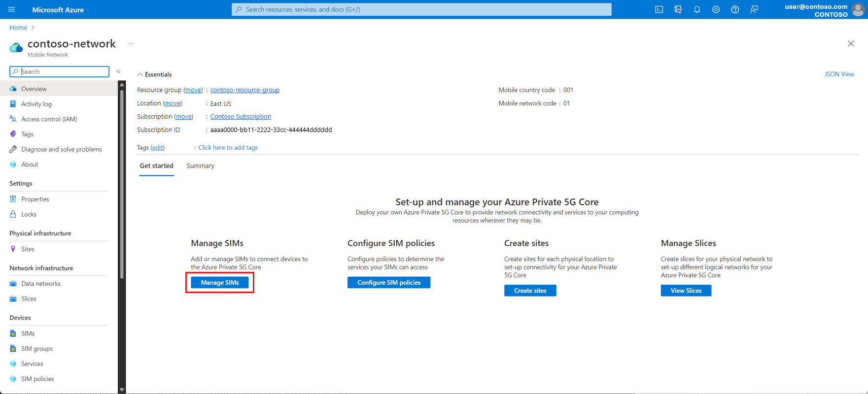
Task: Go to Home breadcrumb
Action: click(x=18, y=28)
